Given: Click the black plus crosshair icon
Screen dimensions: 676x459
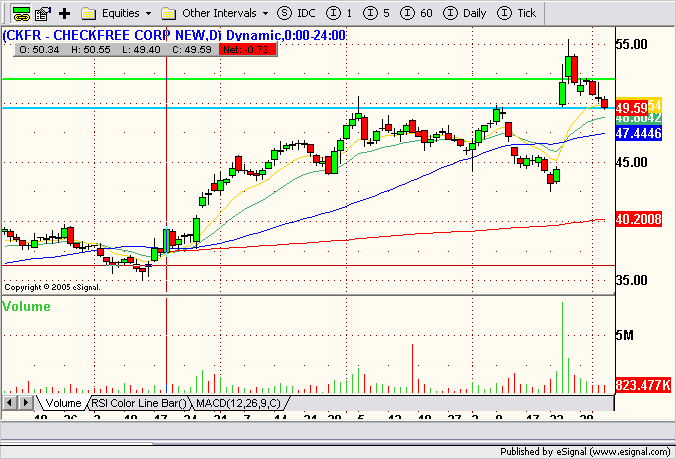Looking at the screenshot, I should tap(65, 14).
